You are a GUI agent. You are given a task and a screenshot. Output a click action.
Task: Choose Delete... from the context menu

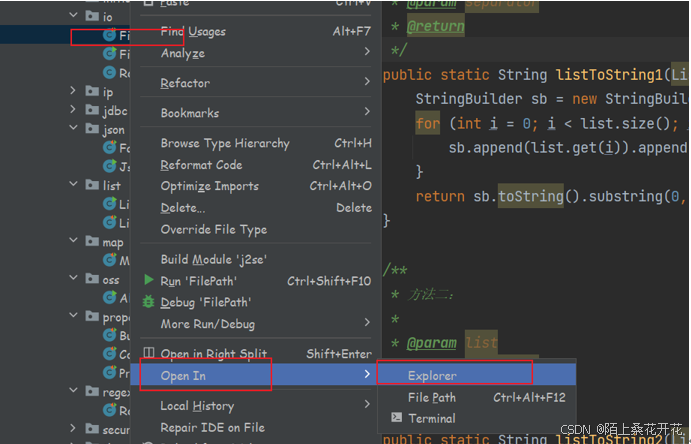click(256, 207)
